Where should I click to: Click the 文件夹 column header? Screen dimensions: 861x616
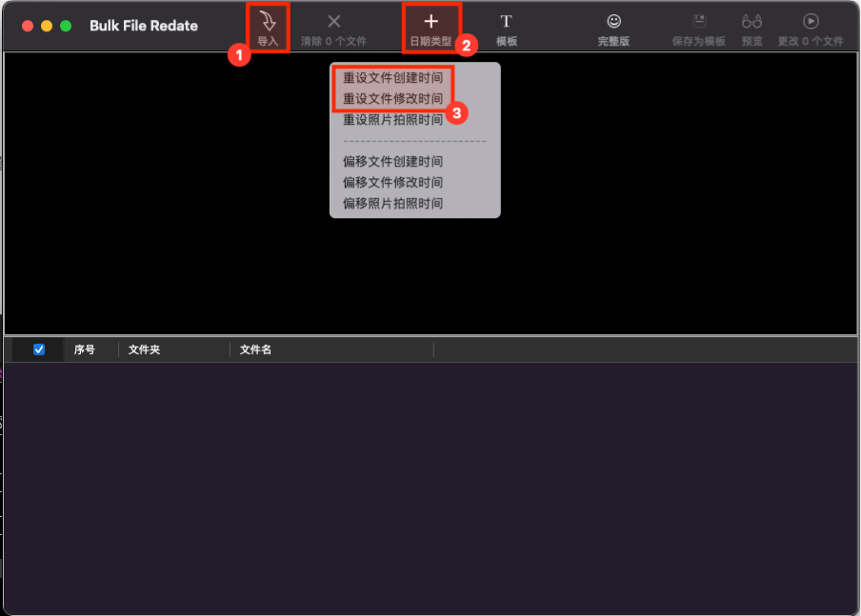click(x=145, y=349)
